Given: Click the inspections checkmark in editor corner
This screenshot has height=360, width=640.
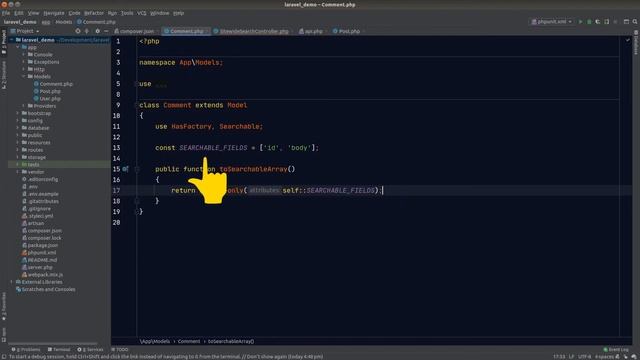Looking at the screenshot, I should [627, 40].
